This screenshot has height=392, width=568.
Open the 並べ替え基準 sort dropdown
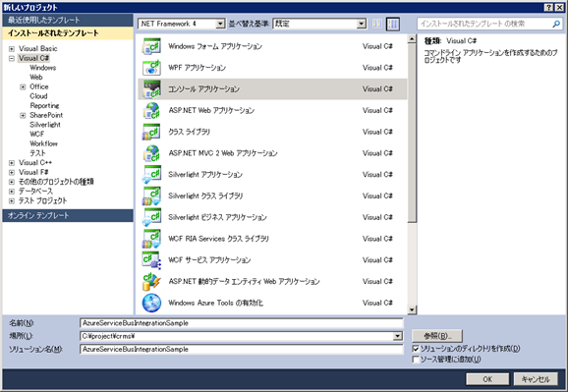[x=361, y=24]
